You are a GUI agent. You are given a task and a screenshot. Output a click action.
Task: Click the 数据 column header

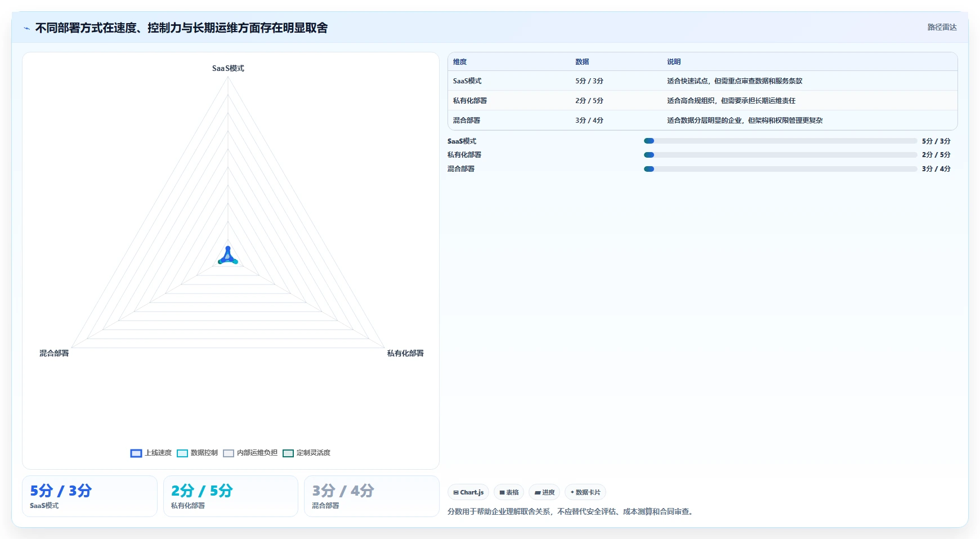[x=582, y=62]
